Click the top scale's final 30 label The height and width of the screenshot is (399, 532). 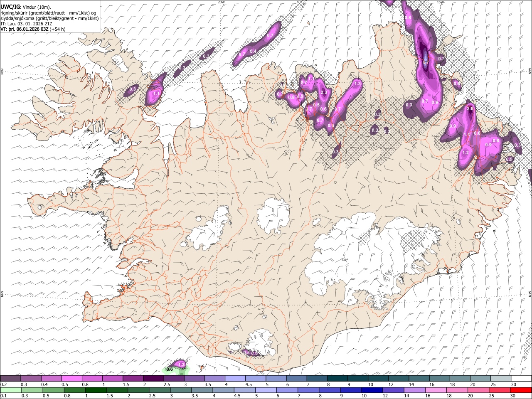point(513,384)
